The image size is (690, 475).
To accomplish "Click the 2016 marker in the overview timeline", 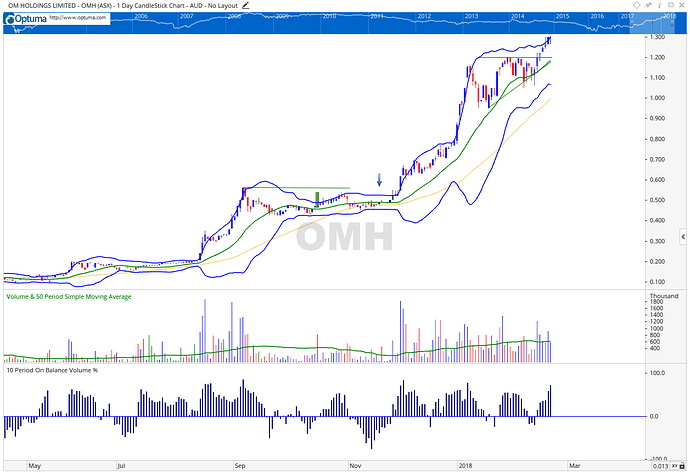I will (x=597, y=16).
